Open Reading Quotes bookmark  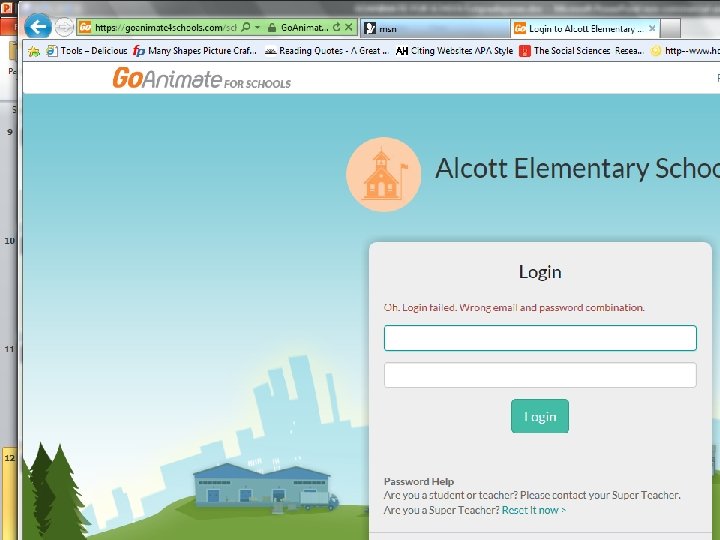tap(327, 51)
